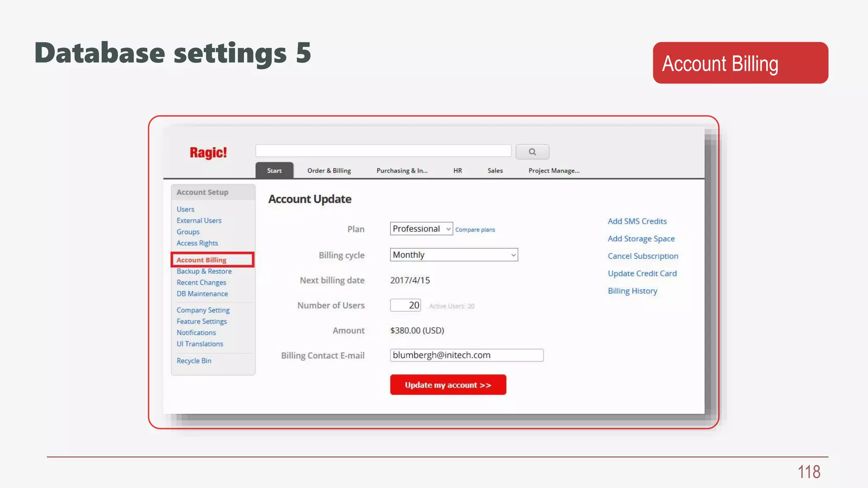Click the Compare plans link
Image resolution: width=868 pixels, height=488 pixels.
pos(475,230)
